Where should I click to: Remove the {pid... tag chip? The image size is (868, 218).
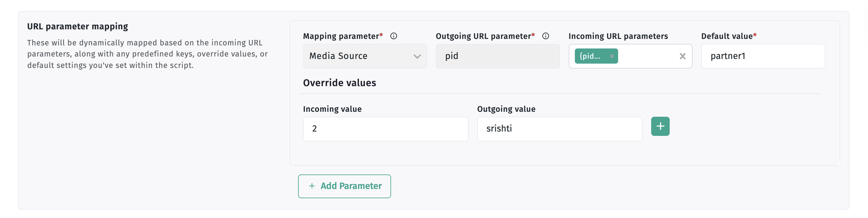point(612,56)
